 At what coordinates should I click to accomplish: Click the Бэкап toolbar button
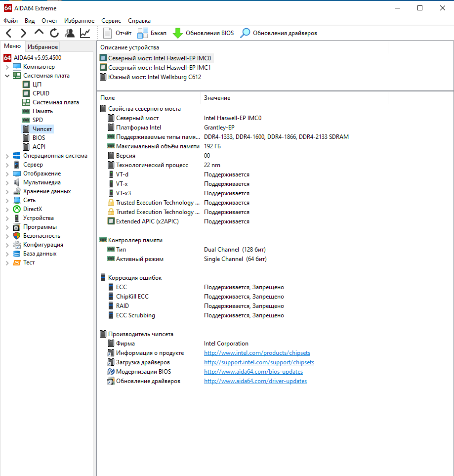(152, 33)
